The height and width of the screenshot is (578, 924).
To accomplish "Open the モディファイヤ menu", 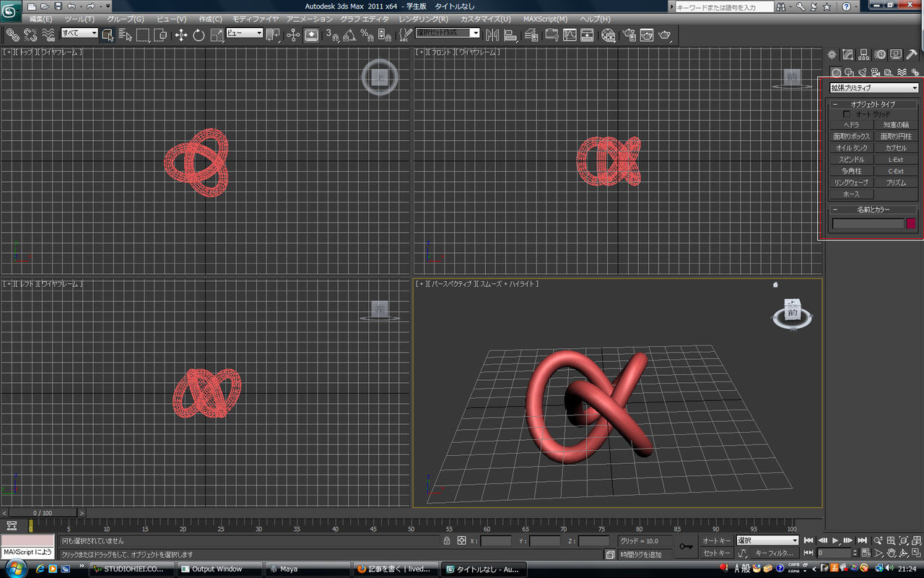I will coord(255,19).
